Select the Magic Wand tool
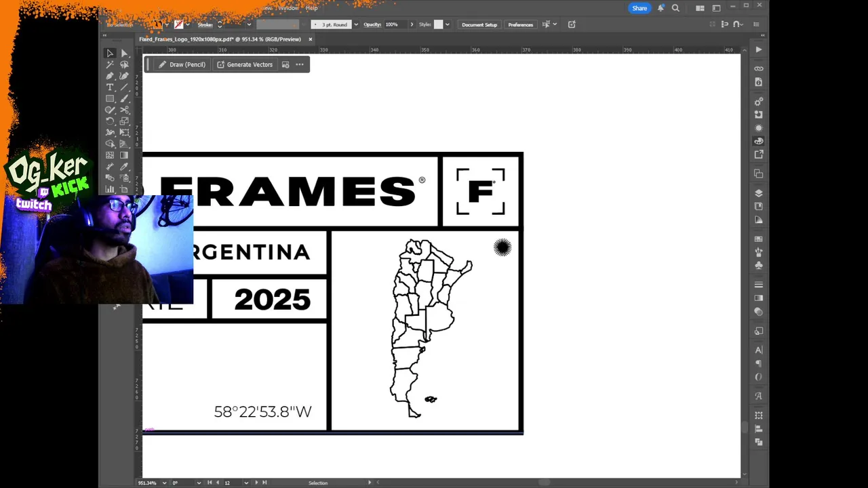Image resolution: width=868 pixels, height=488 pixels. coord(110,64)
